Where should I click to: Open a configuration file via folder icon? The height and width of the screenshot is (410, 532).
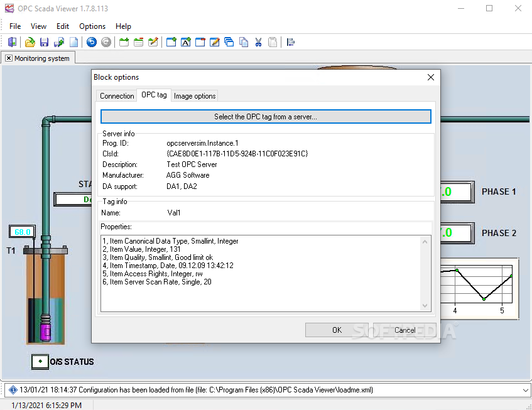pyautogui.click(x=30, y=42)
